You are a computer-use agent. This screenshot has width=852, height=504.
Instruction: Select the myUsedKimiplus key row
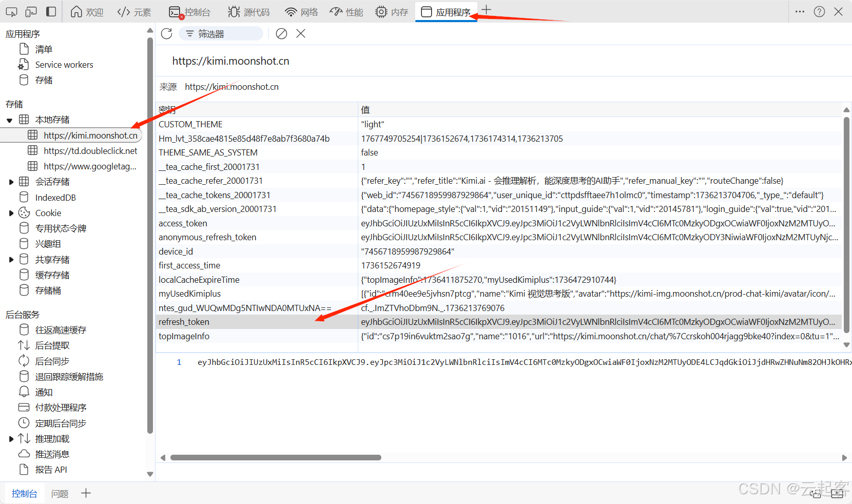point(498,294)
